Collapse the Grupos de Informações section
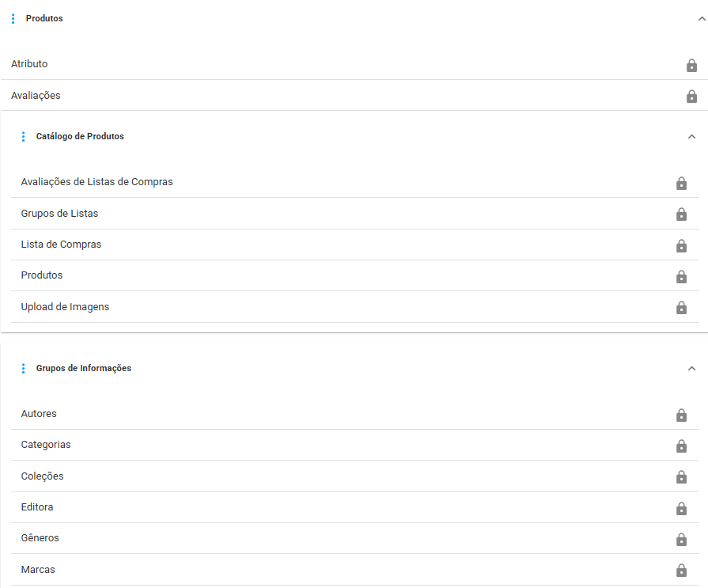This screenshot has height=588, width=708. pyautogui.click(x=691, y=369)
